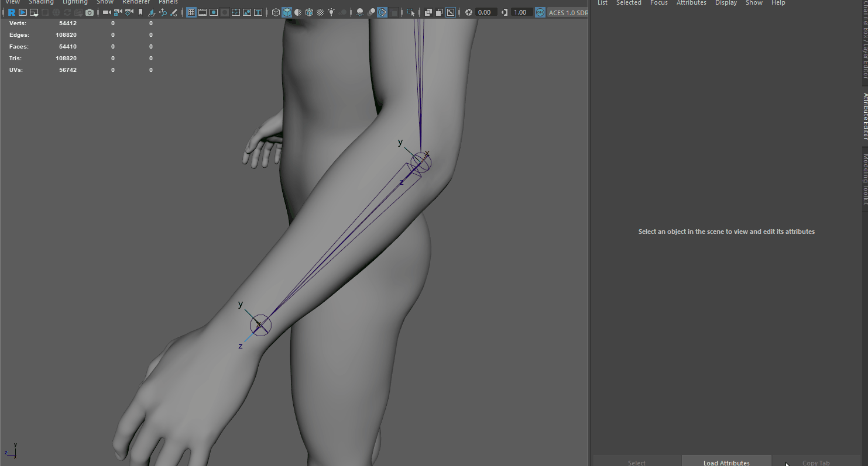Toggle the Film Gate display

203,12
